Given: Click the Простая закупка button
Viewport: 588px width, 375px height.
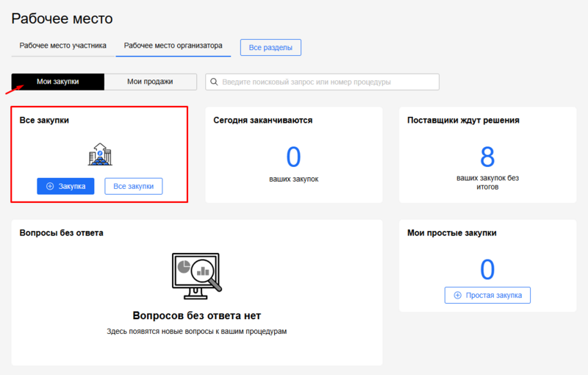Looking at the screenshot, I should pos(487,296).
